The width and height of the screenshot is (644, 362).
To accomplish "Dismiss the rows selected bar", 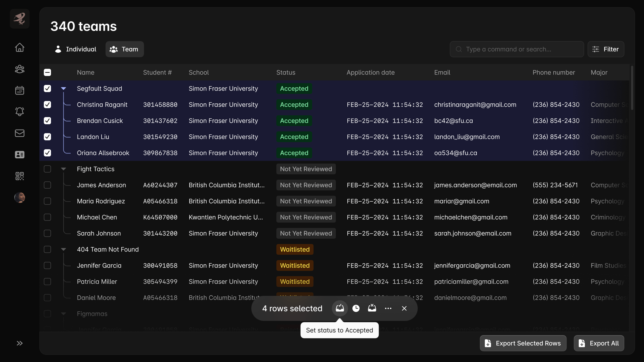I will coord(404,308).
